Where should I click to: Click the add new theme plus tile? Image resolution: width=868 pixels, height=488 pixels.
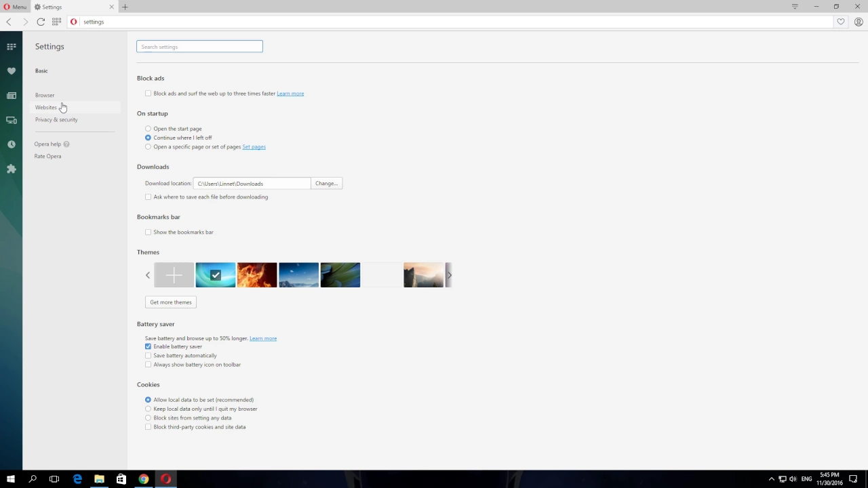click(174, 275)
